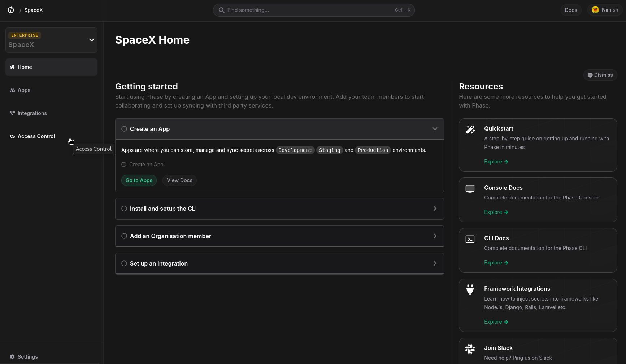Click the Console Docs card title

click(x=503, y=188)
